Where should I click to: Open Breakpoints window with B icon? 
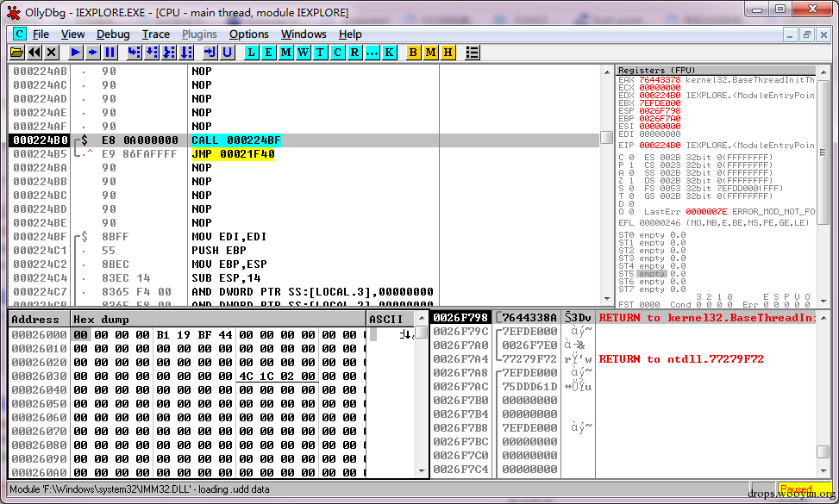[412, 53]
